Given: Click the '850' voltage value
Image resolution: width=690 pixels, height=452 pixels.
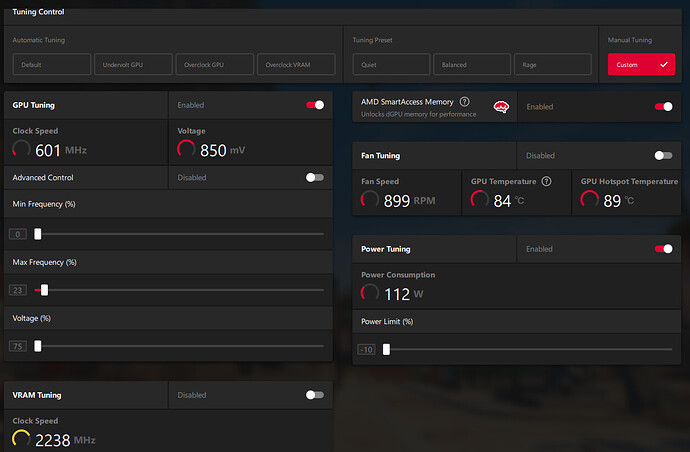Looking at the screenshot, I should point(213,151).
